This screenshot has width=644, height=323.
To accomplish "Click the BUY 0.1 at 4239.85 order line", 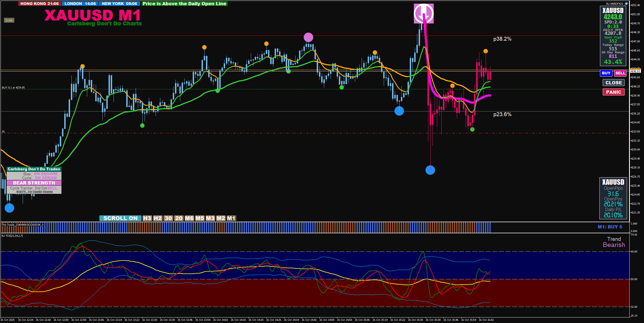I will pyautogui.click(x=13, y=88).
